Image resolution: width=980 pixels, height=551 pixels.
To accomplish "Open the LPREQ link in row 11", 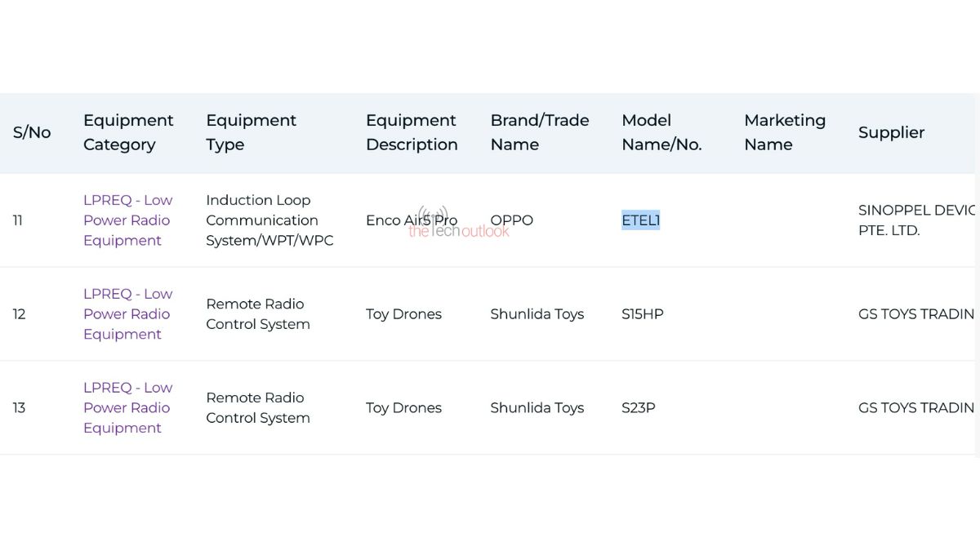I will [127, 220].
